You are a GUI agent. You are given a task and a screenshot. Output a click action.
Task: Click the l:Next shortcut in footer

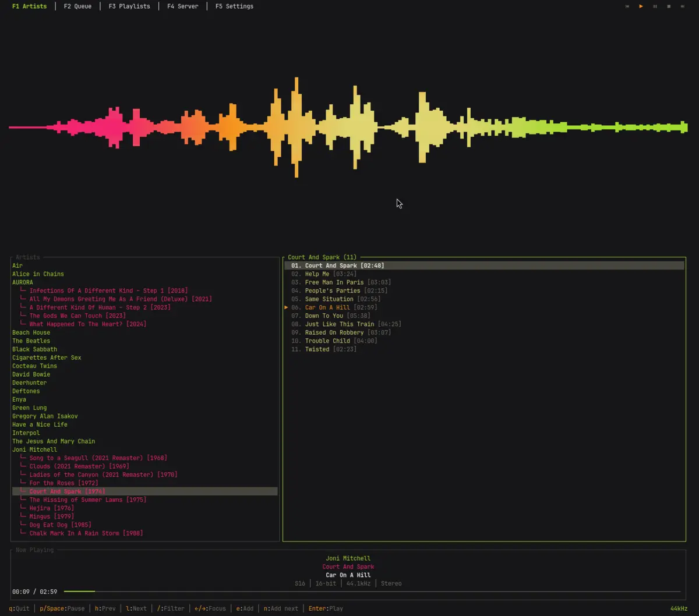(x=136, y=608)
